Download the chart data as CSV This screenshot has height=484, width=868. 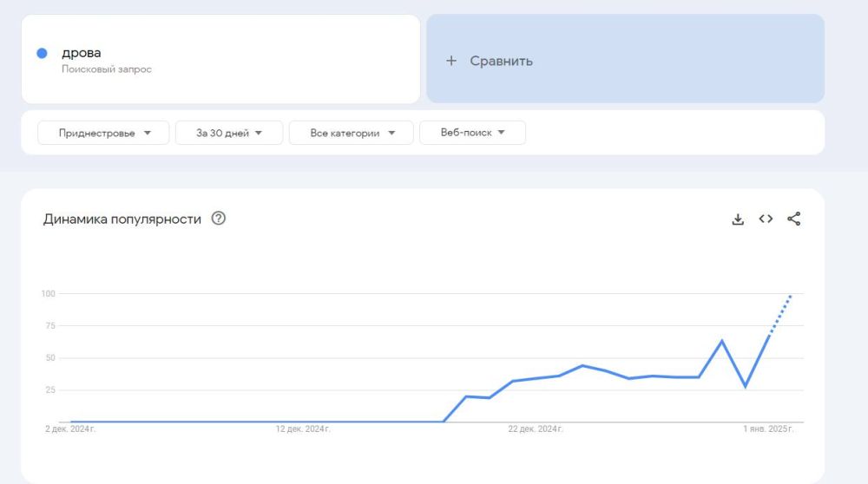click(x=738, y=219)
